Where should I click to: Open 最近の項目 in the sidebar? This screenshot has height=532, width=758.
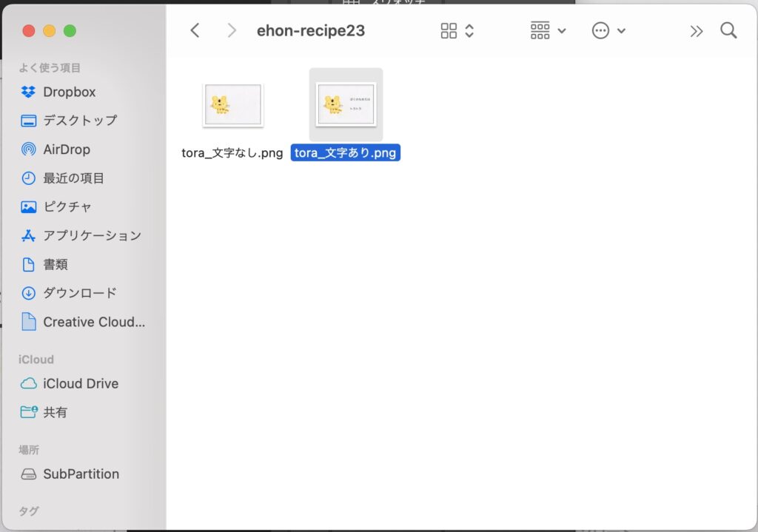tap(73, 178)
